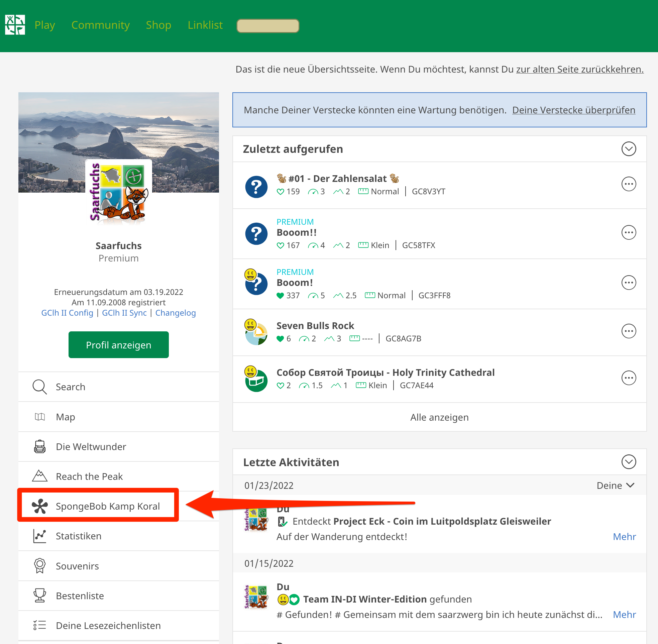Click avatar beside Team IN-DI Winter-Edition log
The width and height of the screenshot is (658, 644).
click(256, 597)
